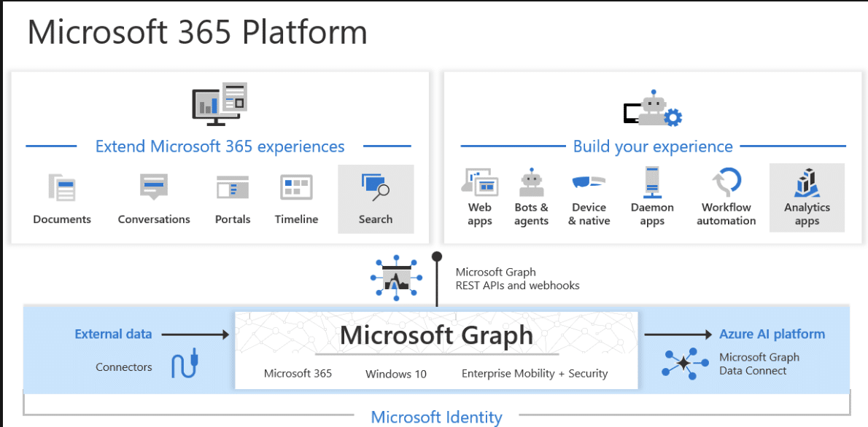This screenshot has width=868, height=427.
Task: Click the Device & native label
Action: click(589, 214)
